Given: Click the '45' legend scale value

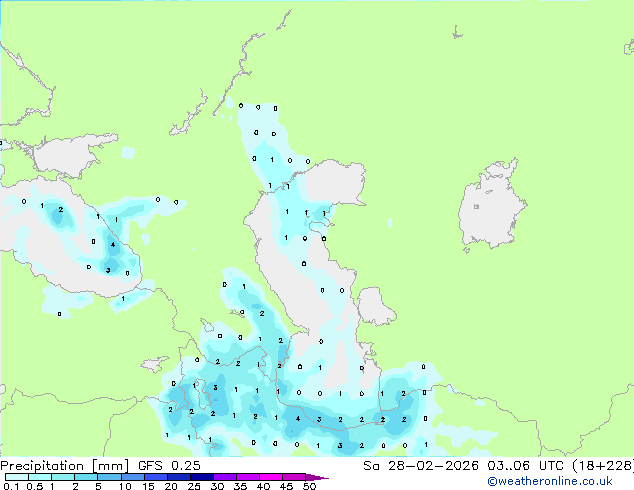Looking at the screenshot, I should (287, 486).
